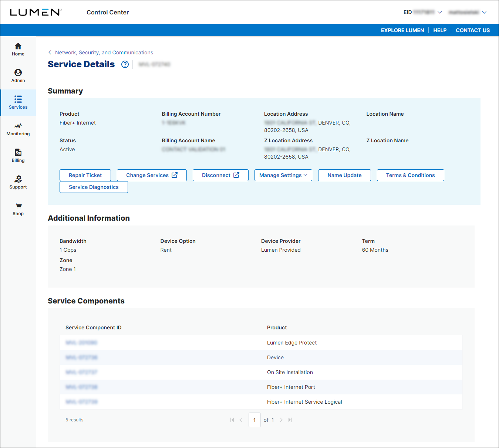Viewport: 499px width, 448px height.
Task: Click the 'Zone 1' value
Action: pos(68,269)
